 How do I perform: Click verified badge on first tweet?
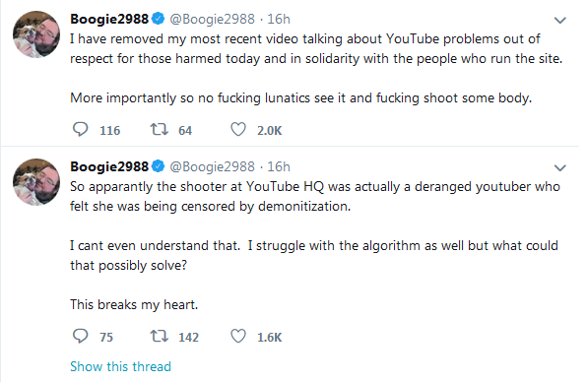[159, 19]
